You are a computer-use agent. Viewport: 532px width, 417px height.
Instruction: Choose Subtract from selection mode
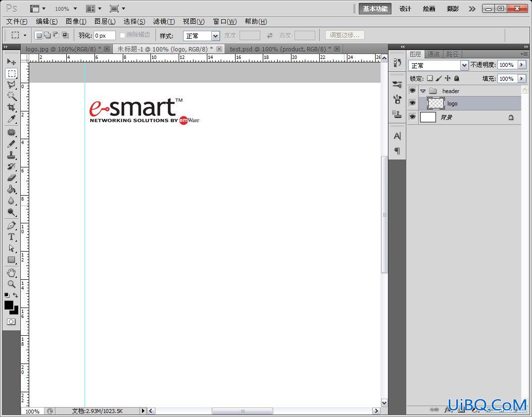click(x=56, y=35)
